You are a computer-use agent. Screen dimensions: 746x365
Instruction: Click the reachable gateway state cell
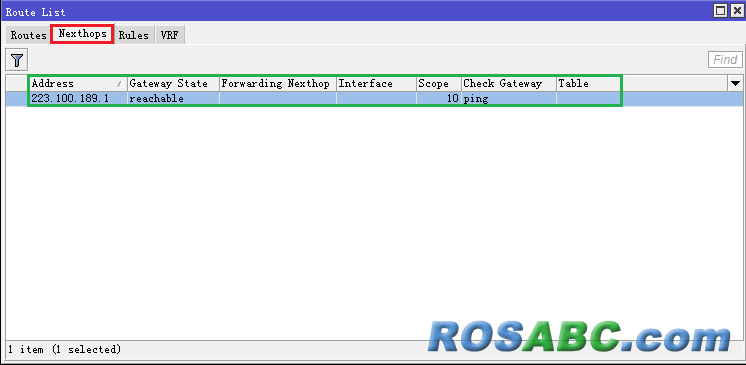point(173,99)
